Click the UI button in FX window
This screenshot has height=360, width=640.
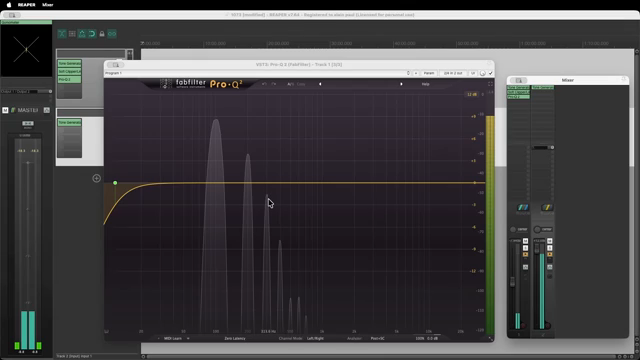coord(473,73)
